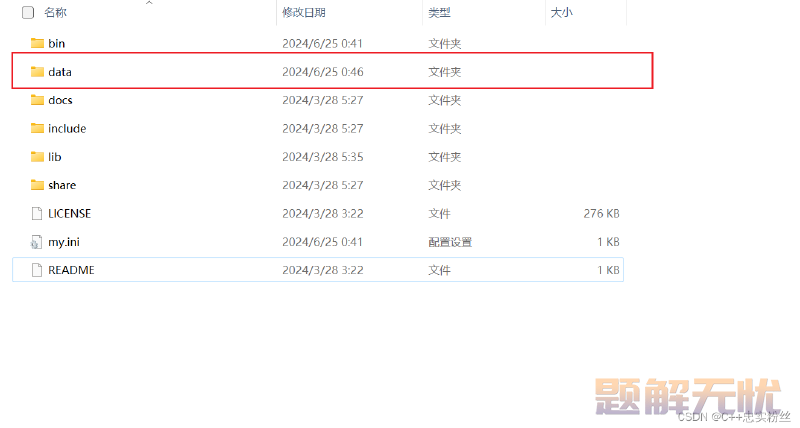Tick the select-all checkbox beside 名称
Screen dimensions: 800x428
click(28, 13)
